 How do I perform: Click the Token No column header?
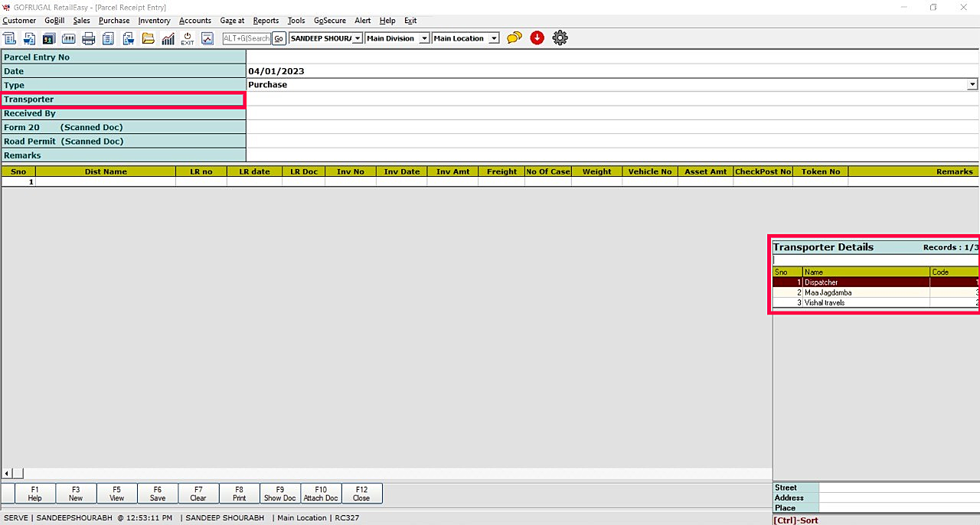tap(820, 171)
